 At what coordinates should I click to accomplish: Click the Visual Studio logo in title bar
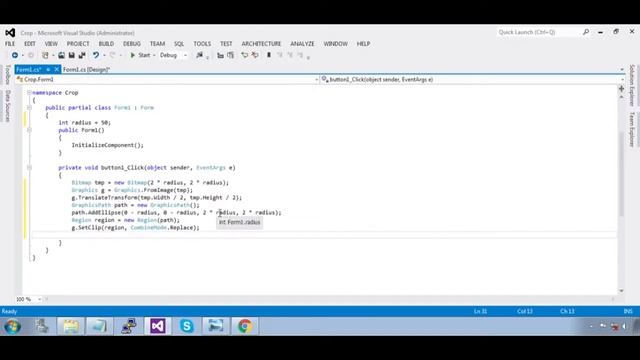coord(10,33)
